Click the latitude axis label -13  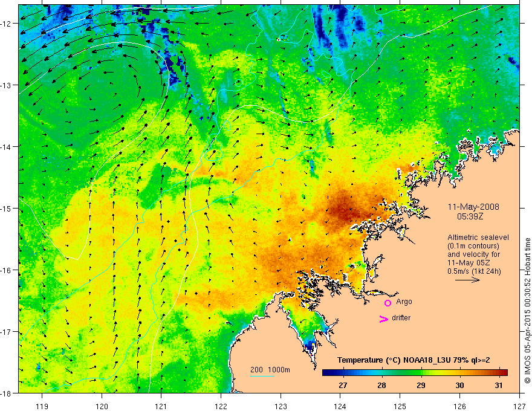click(x=6, y=85)
